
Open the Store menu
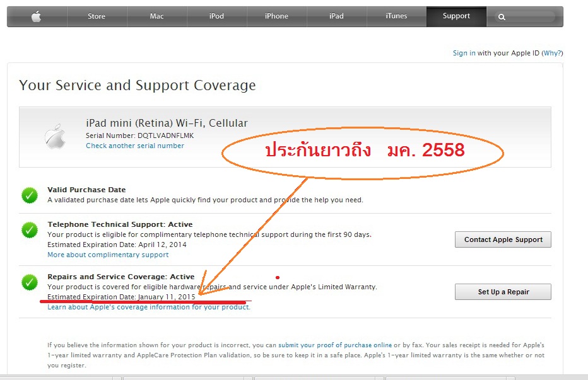[x=97, y=16]
